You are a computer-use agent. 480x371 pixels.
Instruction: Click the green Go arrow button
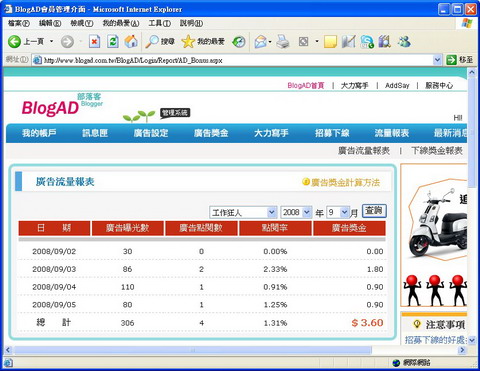(x=451, y=60)
